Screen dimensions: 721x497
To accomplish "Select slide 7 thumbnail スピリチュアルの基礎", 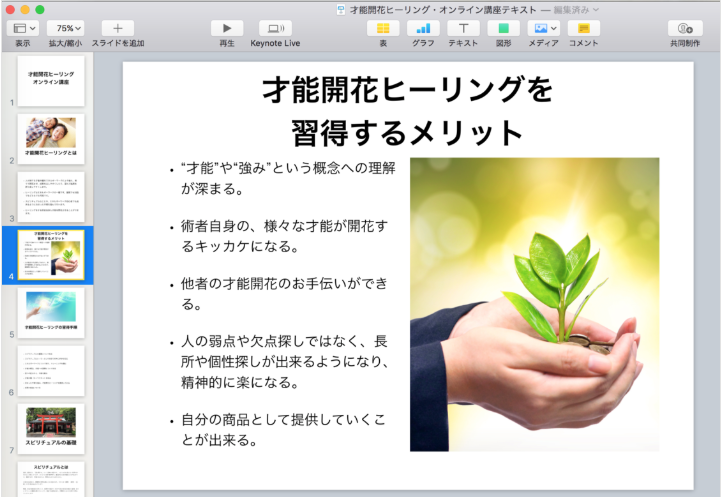I will coord(51,428).
